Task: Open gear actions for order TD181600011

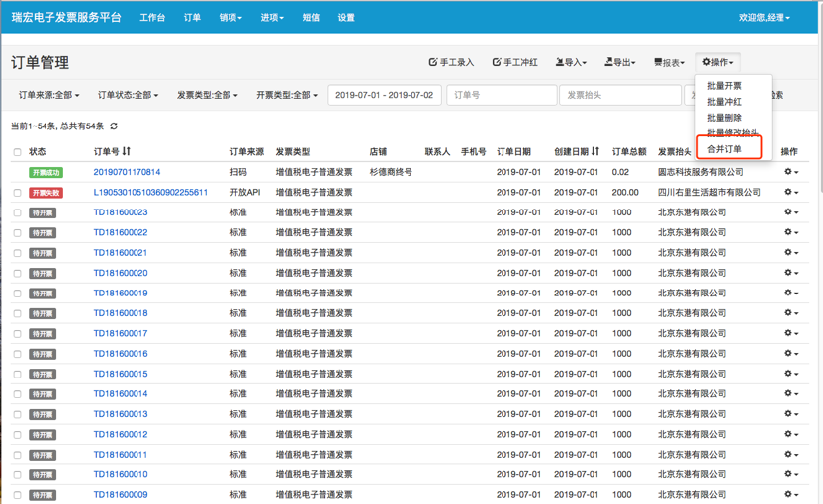Action: (x=791, y=455)
